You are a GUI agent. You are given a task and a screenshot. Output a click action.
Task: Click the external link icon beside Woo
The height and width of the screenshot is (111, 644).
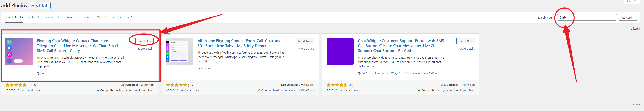tap(105, 17)
